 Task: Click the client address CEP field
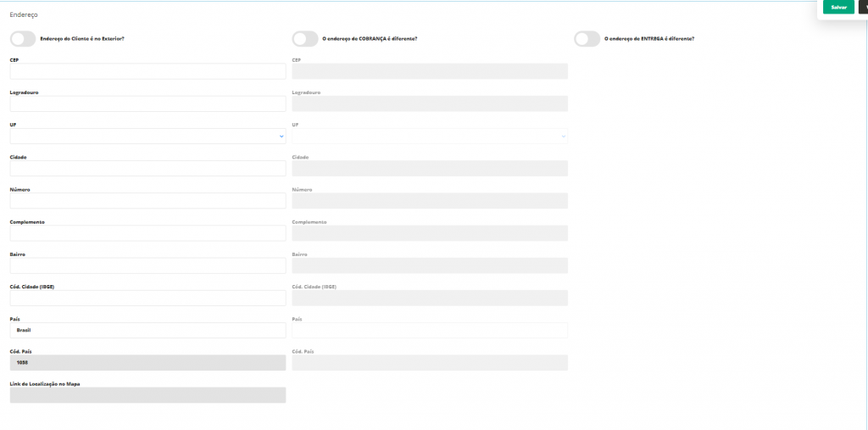(x=147, y=71)
